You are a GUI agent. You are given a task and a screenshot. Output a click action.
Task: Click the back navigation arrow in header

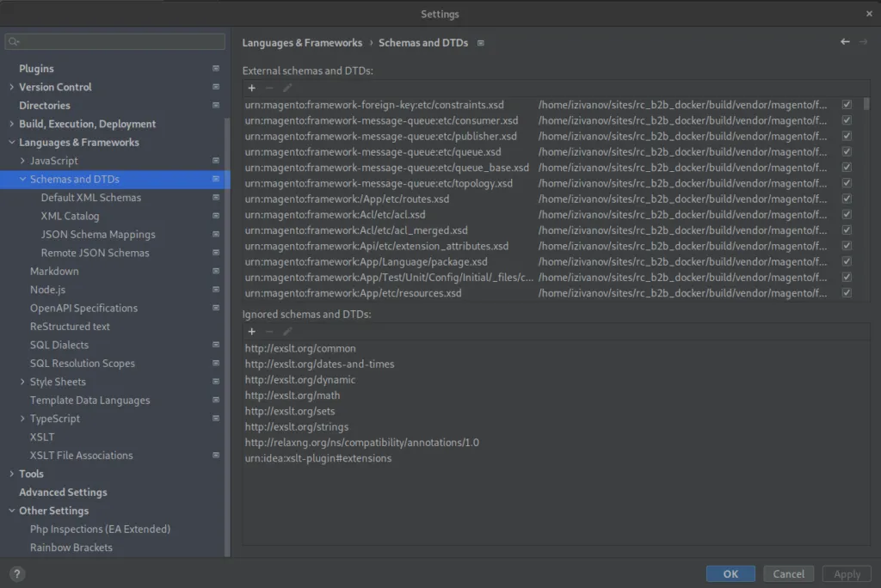[x=845, y=42]
